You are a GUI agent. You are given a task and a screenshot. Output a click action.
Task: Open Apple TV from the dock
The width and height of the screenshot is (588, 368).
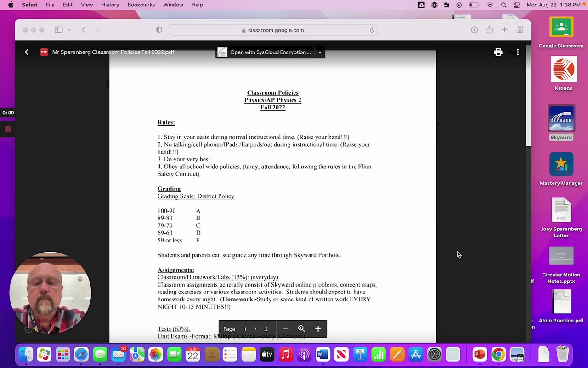(x=267, y=355)
